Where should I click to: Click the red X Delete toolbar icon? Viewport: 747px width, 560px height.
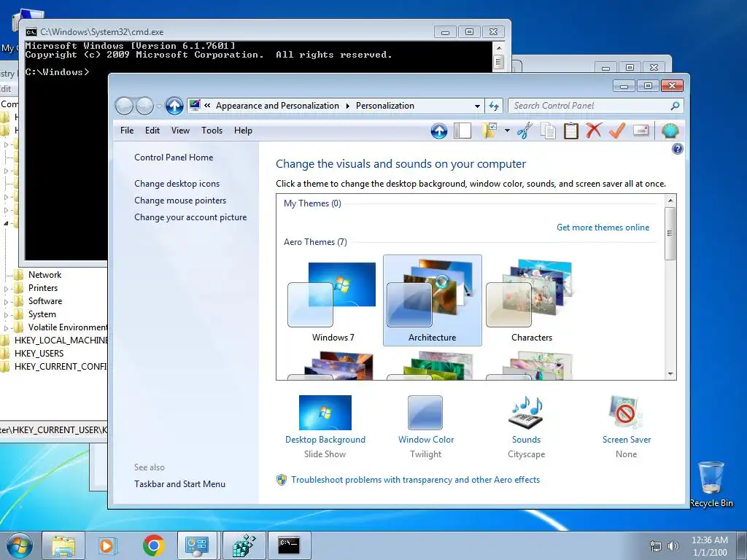click(x=594, y=130)
